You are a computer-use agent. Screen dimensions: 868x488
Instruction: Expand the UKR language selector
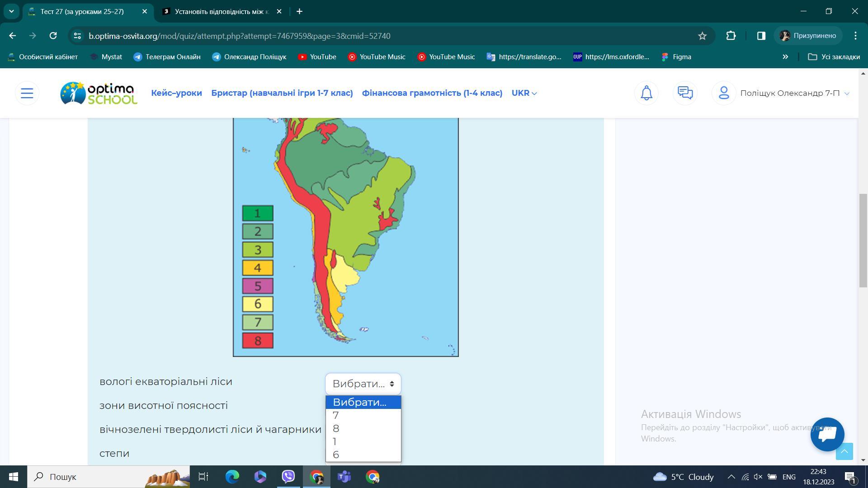[524, 93]
